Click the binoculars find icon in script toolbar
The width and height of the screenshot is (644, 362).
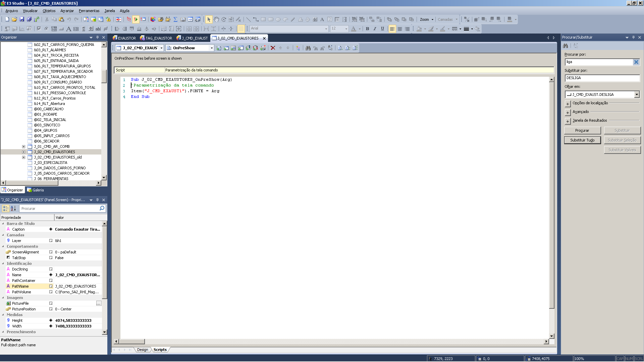308,48
